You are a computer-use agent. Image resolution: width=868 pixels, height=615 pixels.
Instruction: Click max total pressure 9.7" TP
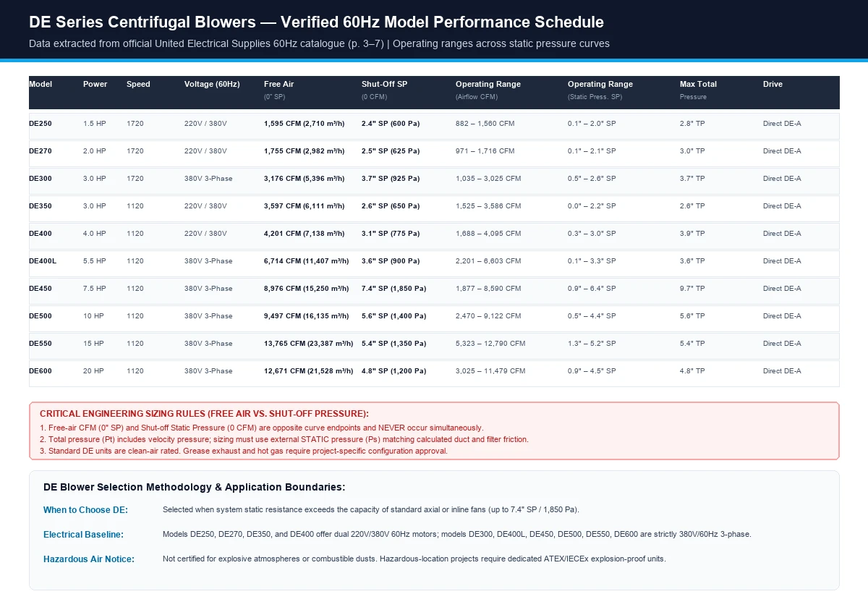[x=692, y=289]
